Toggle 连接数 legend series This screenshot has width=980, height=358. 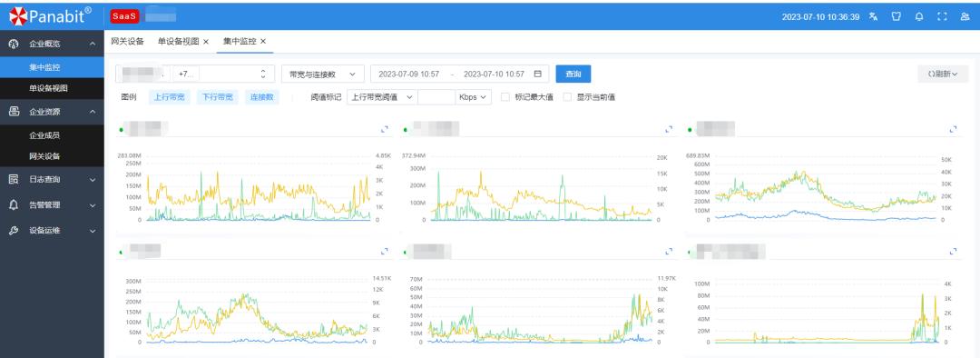[x=262, y=97]
